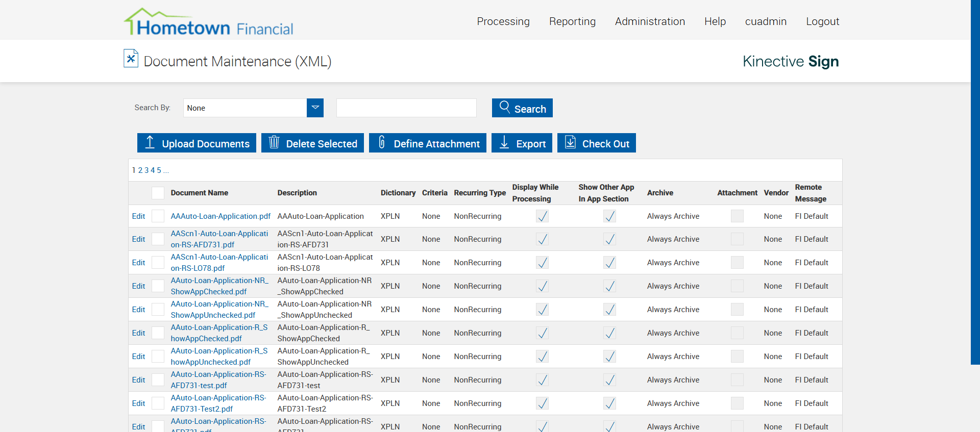980x432 pixels.
Task: Click the magnifier Search button
Action: click(522, 108)
